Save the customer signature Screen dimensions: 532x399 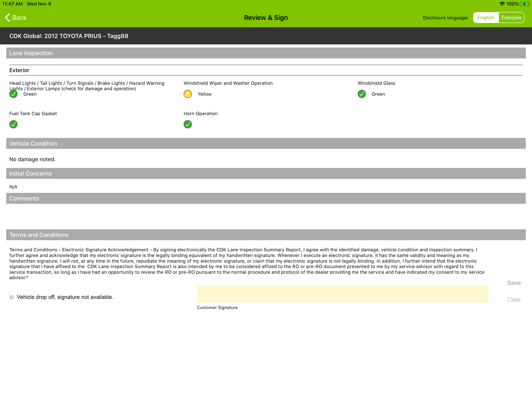click(514, 283)
